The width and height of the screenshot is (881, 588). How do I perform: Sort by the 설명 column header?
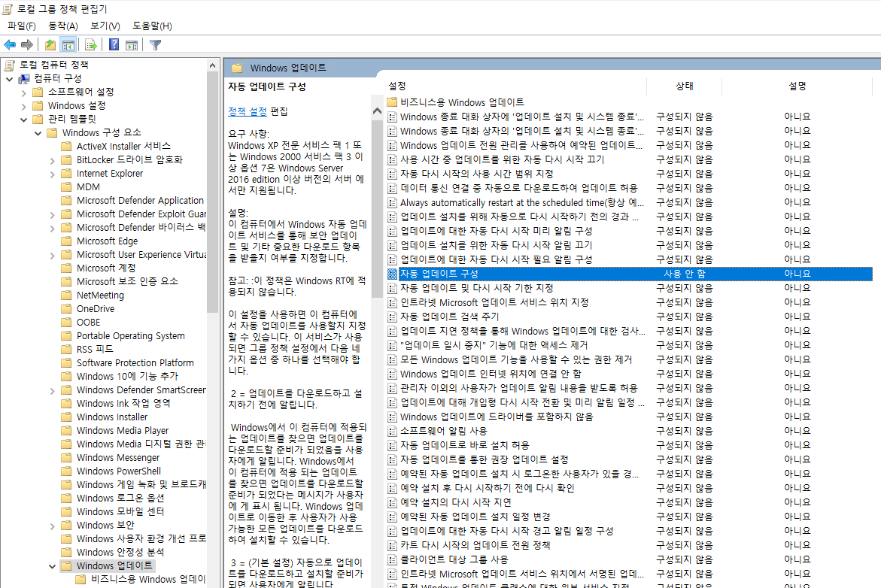click(797, 86)
